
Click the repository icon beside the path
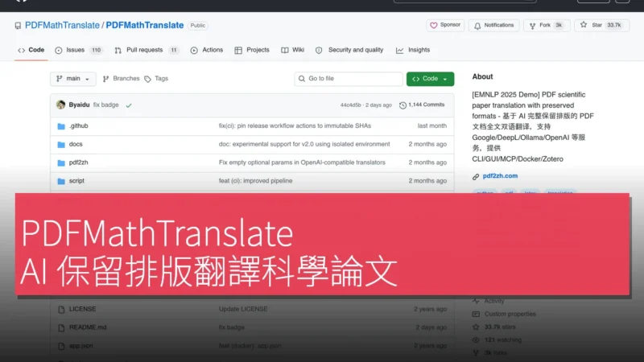(18, 26)
